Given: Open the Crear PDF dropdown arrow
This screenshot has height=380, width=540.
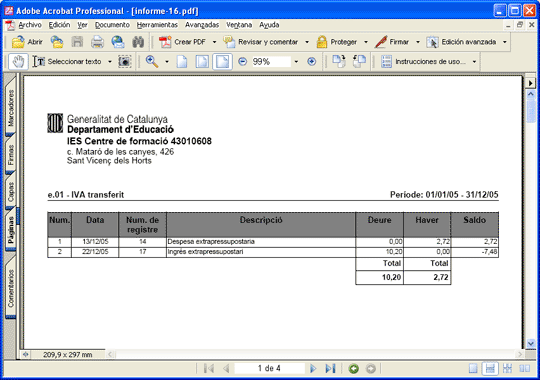Looking at the screenshot, I should coord(214,42).
